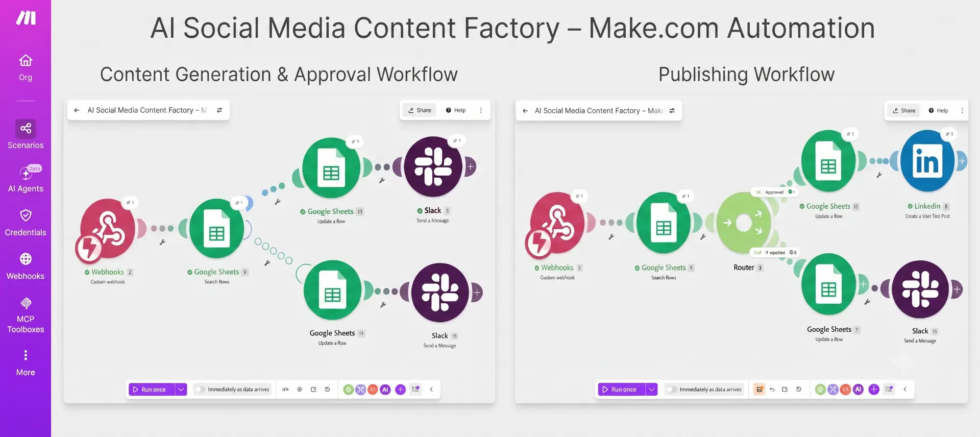980x437 pixels.
Task: Select the Slack 5 Send a Message module
Action: [x=433, y=166]
